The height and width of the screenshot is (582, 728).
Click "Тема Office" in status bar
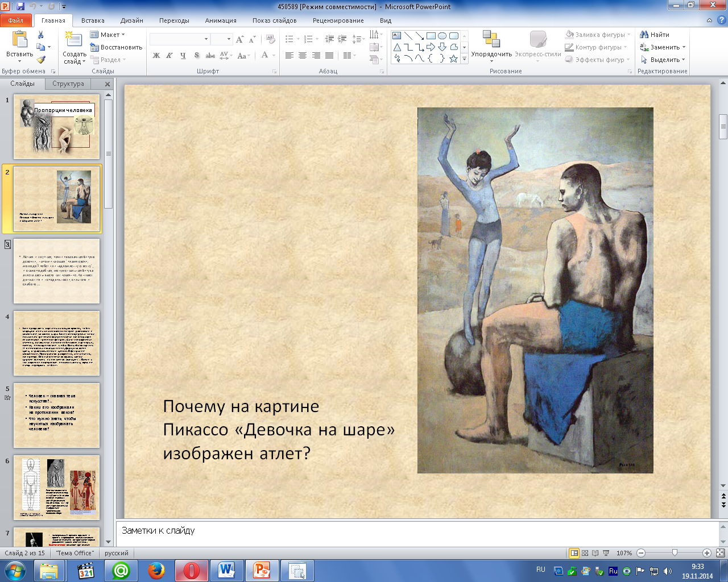[75, 553]
